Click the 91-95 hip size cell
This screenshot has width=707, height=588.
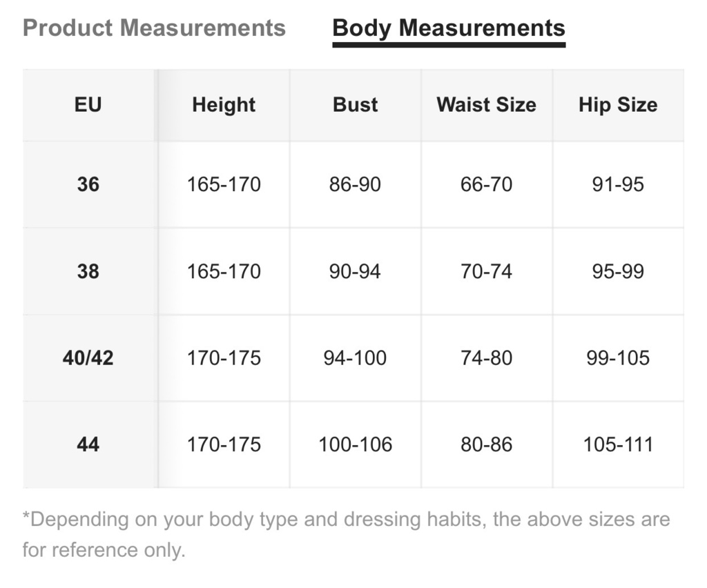point(618,184)
